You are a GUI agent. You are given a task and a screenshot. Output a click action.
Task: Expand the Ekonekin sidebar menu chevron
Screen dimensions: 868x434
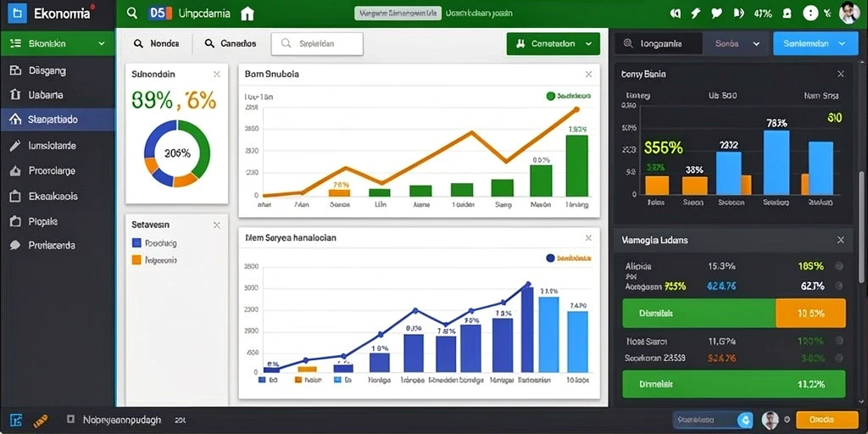[x=102, y=43]
